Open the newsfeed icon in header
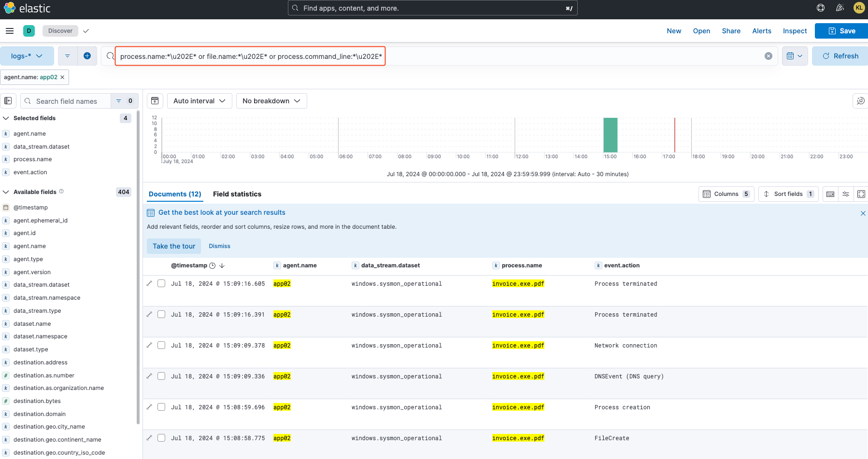This screenshot has width=868, height=459. 840,8
